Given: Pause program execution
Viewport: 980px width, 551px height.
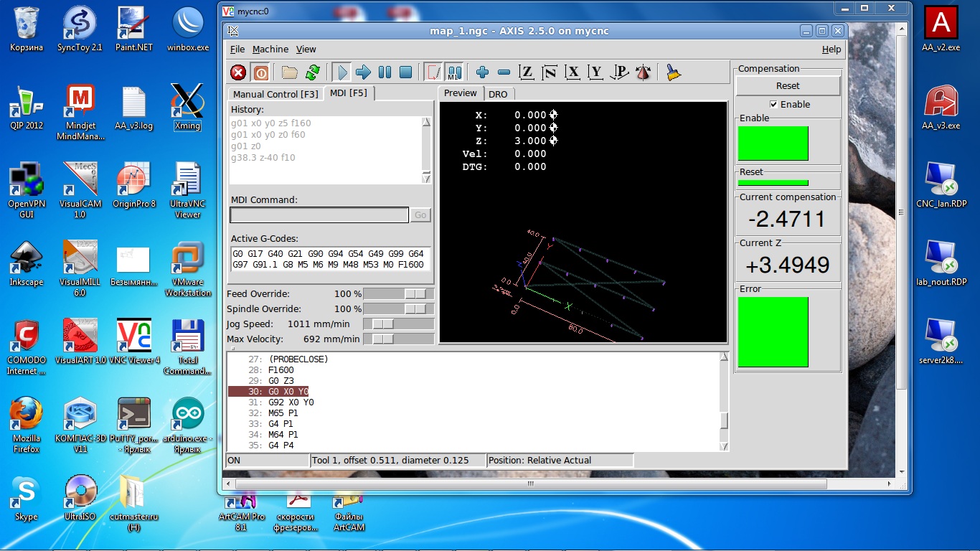Looking at the screenshot, I should 385,72.
